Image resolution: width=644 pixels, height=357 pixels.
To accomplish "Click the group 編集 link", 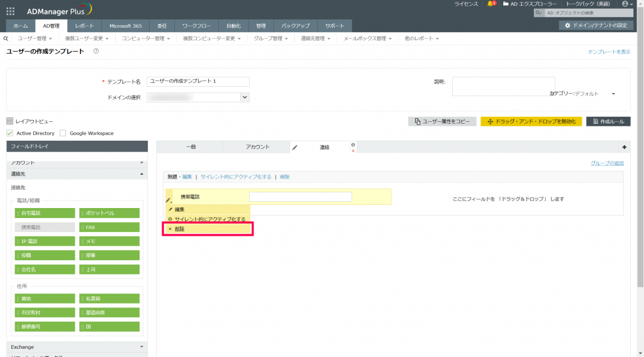I will tap(187, 177).
